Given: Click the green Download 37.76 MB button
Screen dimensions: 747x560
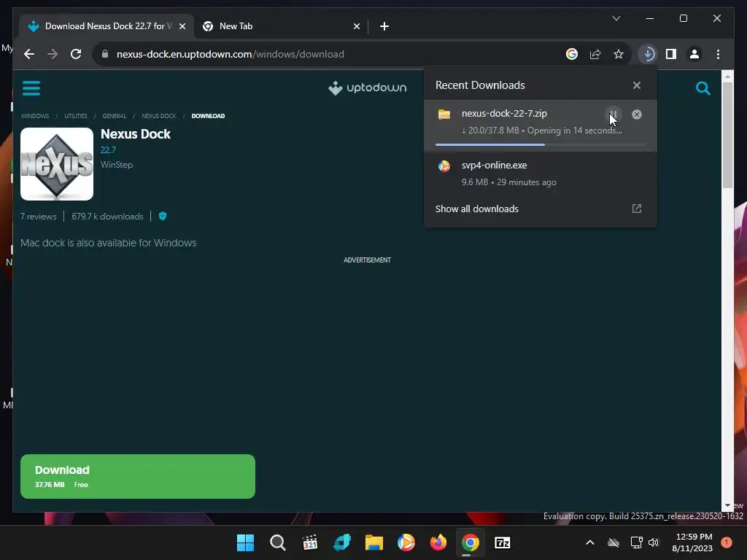Looking at the screenshot, I should point(138,476).
